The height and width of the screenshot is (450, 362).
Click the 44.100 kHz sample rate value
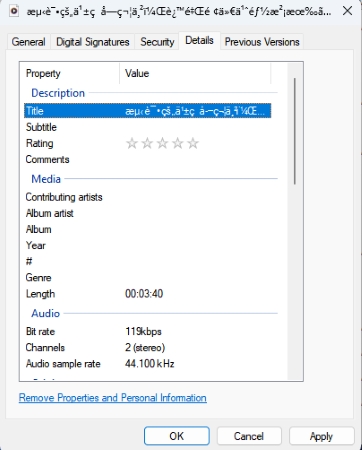coord(150,363)
